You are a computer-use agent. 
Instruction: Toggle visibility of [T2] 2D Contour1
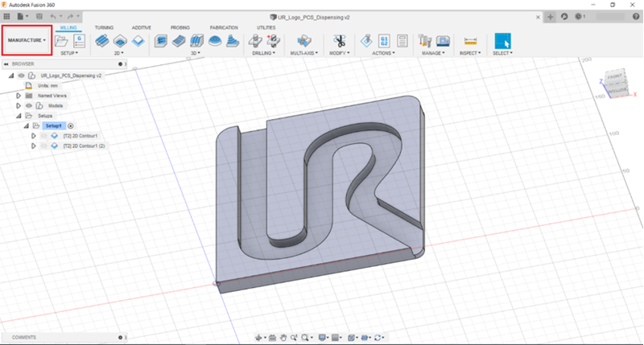[x=44, y=136]
